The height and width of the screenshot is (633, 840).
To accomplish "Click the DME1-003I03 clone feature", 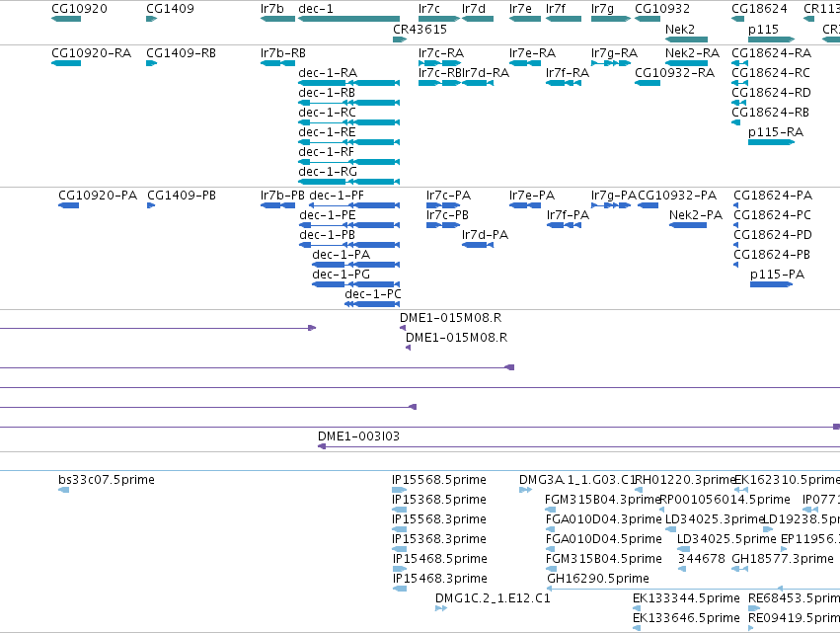I will point(578,446).
